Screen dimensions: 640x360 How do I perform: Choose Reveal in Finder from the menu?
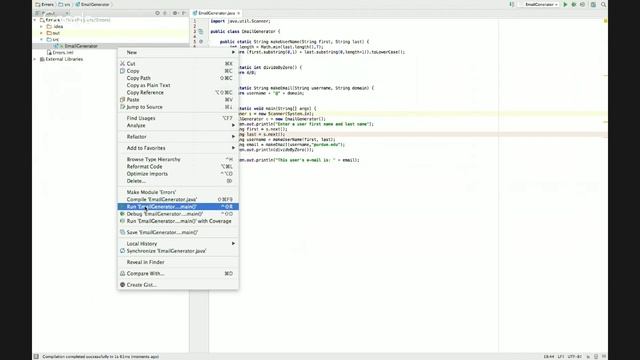pyautogui.click(x=178, y=262)
